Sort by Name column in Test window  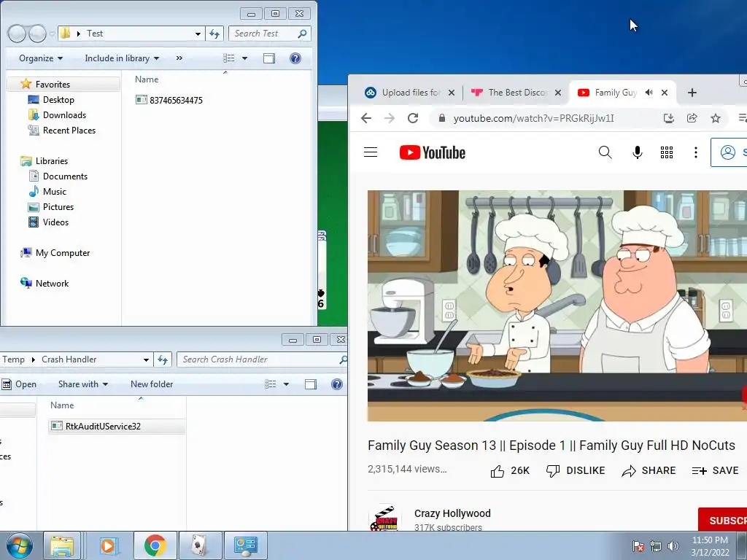(147, 79)
